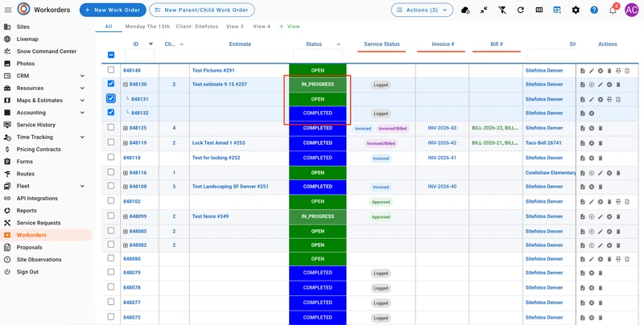This screenshot has height=325, width=644.
Task: Click the cancel X icon for work order 848125
Action: pos(592,129)
